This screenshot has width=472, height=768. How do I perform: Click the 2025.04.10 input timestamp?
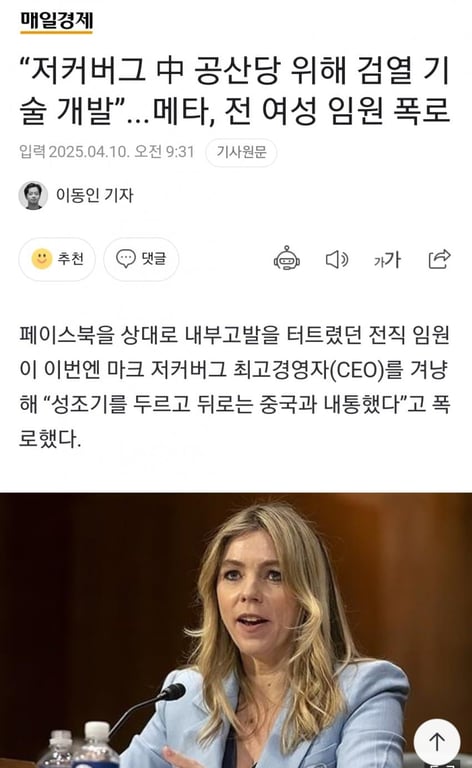click(107, 152)
